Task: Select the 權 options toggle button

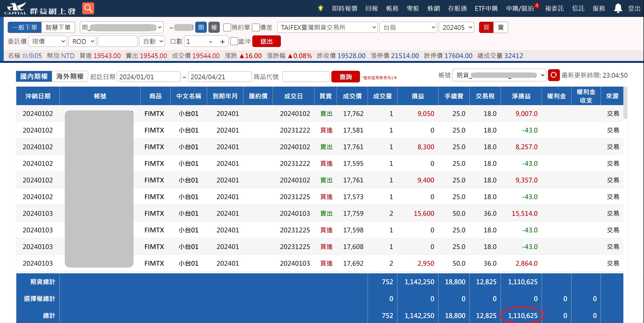Action: pyautogui.click(x=214, y=27)
